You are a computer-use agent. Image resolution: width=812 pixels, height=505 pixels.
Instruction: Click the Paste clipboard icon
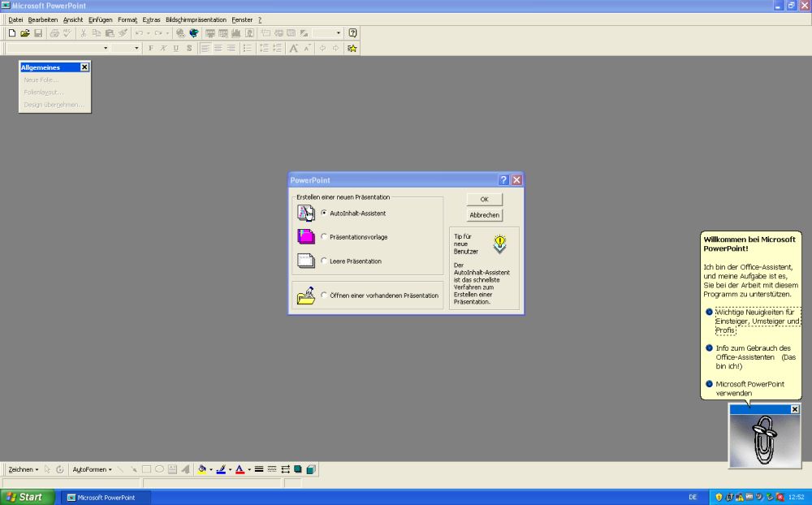110,33
